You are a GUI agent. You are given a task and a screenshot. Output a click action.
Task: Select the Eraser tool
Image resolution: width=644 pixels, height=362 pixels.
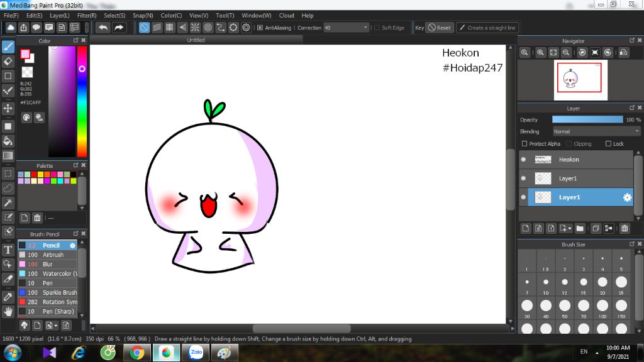(8, 62)
